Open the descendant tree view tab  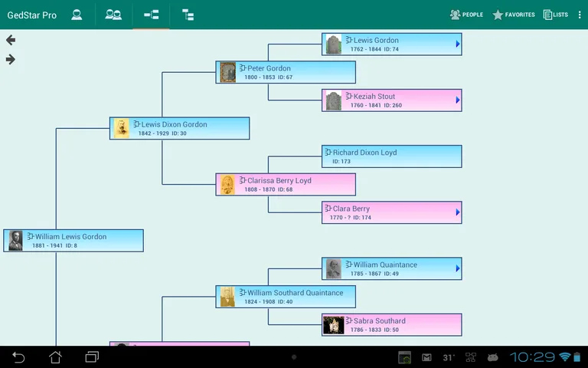tap(188, 15)
